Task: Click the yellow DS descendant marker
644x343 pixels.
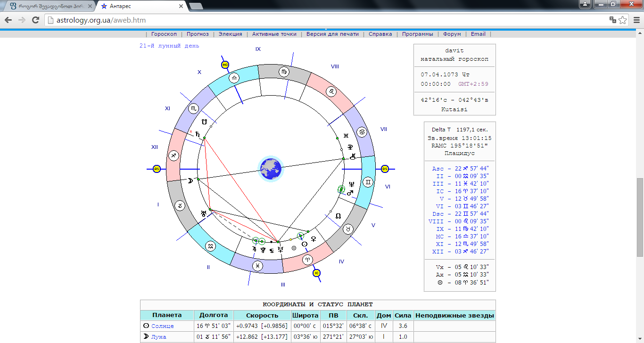Action: tap(385, 169)
